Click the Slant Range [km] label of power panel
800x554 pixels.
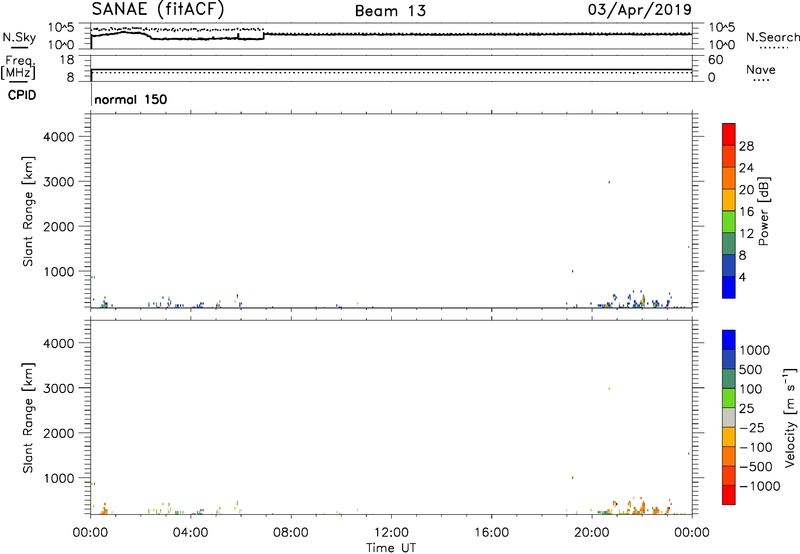pos(28,211)
